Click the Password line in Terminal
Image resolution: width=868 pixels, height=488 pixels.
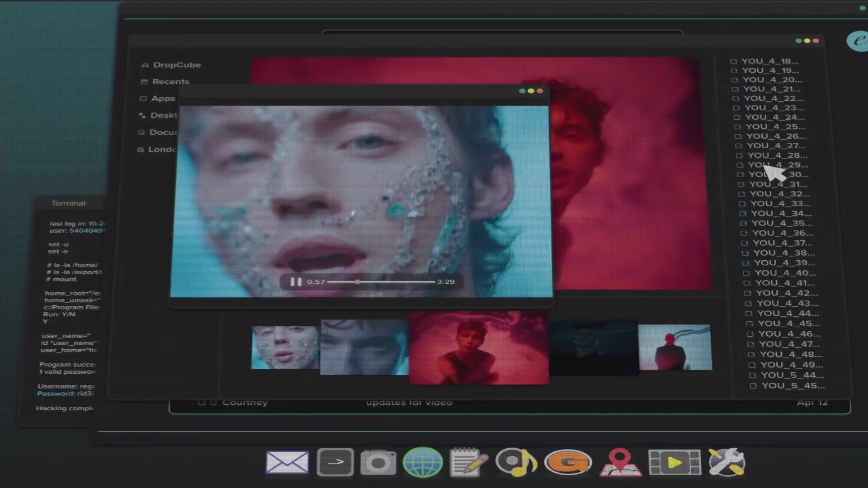click(66, 394)
